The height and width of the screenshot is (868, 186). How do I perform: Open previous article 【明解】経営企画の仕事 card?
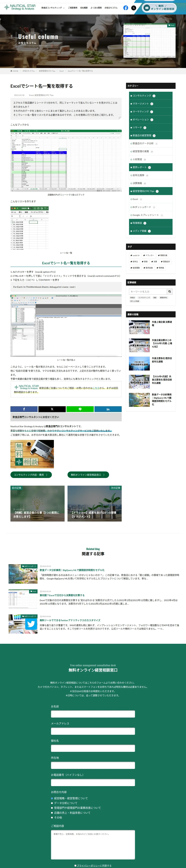coord(38,503)
